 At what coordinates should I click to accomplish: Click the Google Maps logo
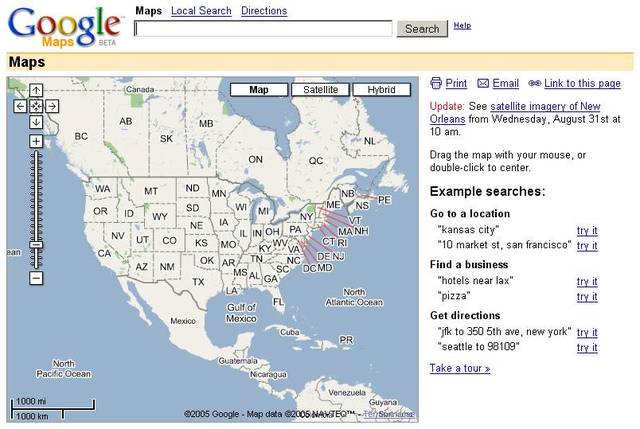click(64, 27)
